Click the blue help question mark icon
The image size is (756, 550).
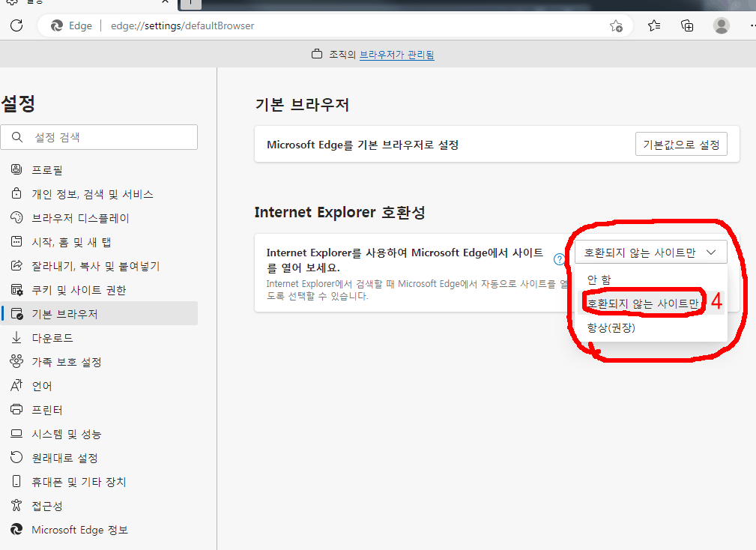[x=559, y=259]
